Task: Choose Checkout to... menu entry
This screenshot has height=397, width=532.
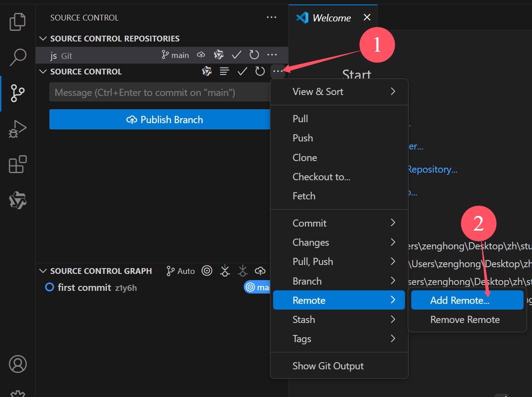Action: (x=339, y=177)
